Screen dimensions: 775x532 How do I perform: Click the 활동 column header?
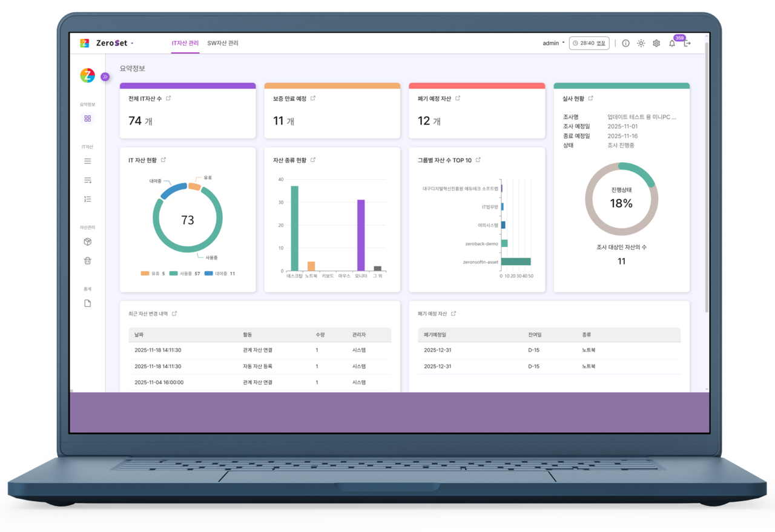(248, 335)
